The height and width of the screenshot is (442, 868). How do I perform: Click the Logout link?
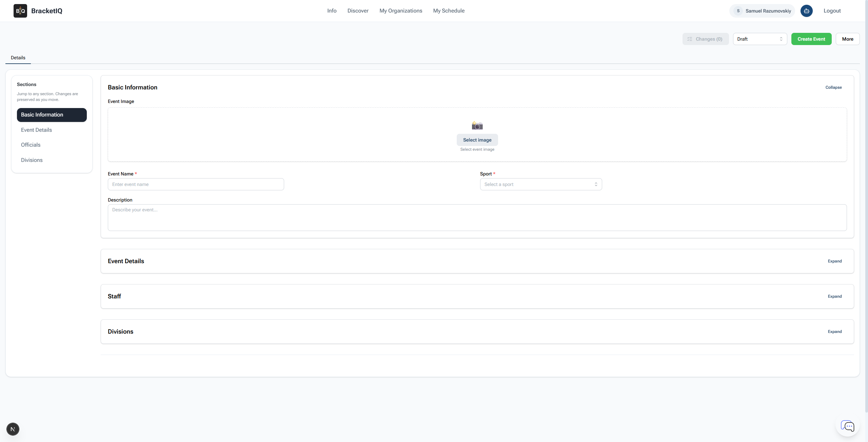[832, 11]
